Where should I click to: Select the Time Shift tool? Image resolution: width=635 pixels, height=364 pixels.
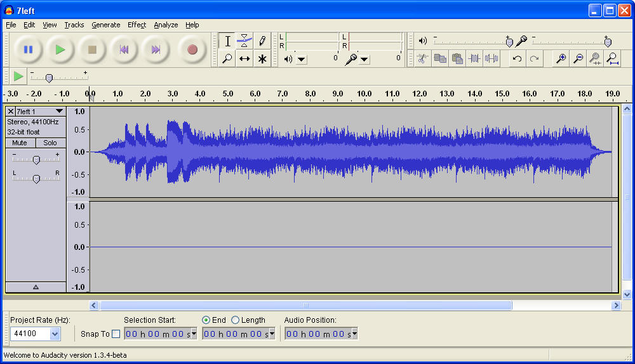[x=244, y=59]
